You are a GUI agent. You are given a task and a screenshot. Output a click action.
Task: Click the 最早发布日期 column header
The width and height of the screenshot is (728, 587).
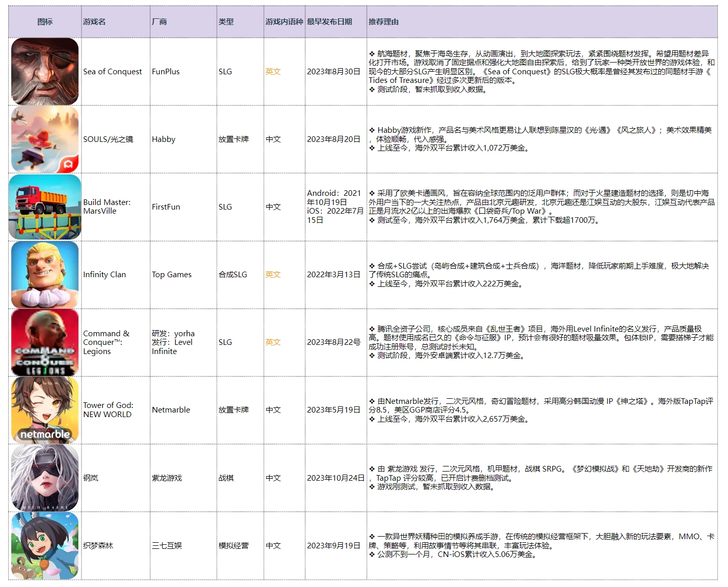click(329, 22)
